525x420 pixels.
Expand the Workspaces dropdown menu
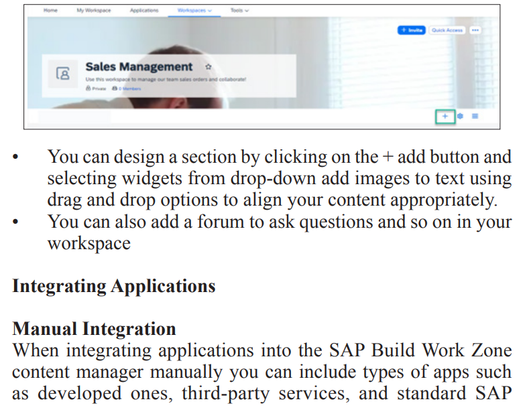click(194, 10)
